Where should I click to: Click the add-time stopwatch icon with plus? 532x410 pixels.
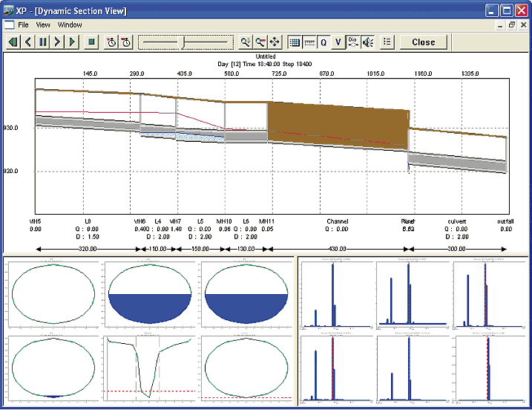(111, 42)
